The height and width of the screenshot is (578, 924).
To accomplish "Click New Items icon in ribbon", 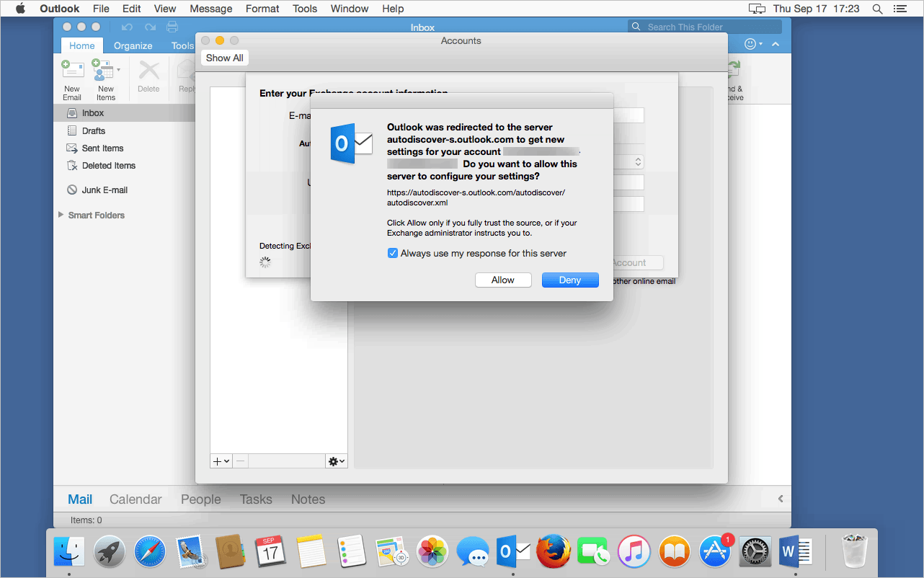I will 102,71.
